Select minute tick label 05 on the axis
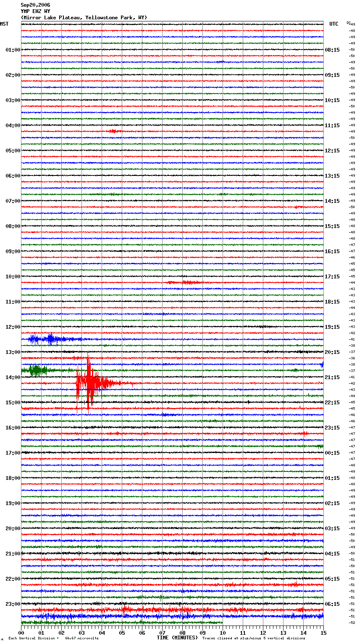 pos(122,633)
